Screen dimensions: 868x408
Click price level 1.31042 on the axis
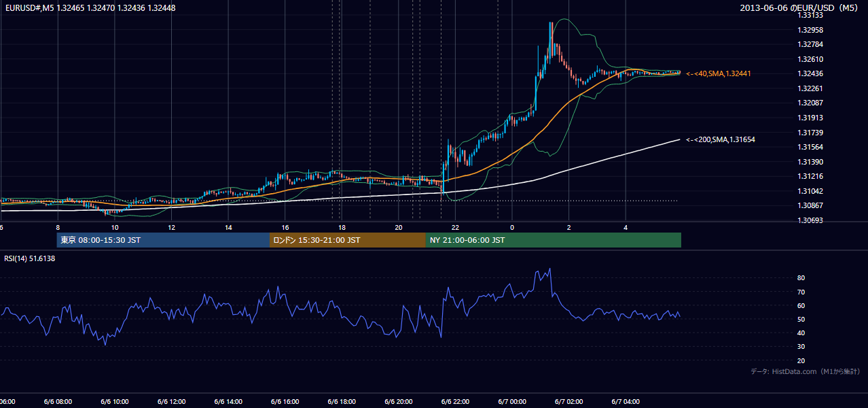point(810,191)
